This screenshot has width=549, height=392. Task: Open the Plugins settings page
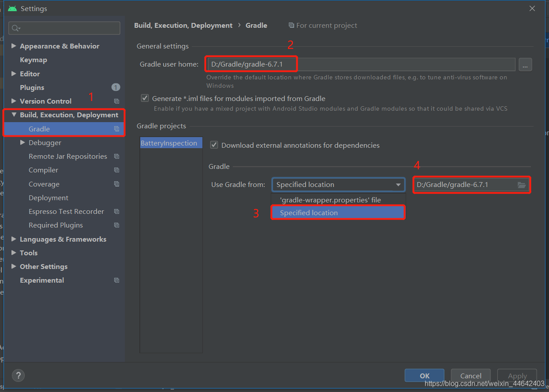click(x=32, y=87)
